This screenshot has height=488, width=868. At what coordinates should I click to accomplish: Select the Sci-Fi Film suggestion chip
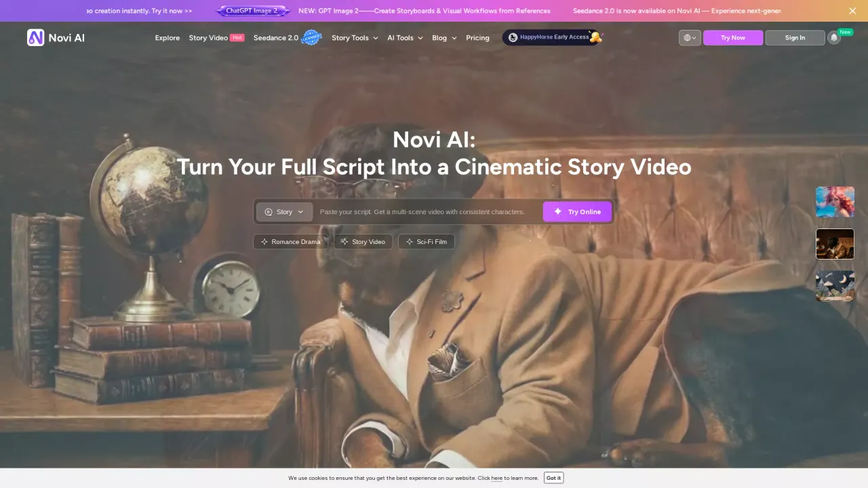426,242
